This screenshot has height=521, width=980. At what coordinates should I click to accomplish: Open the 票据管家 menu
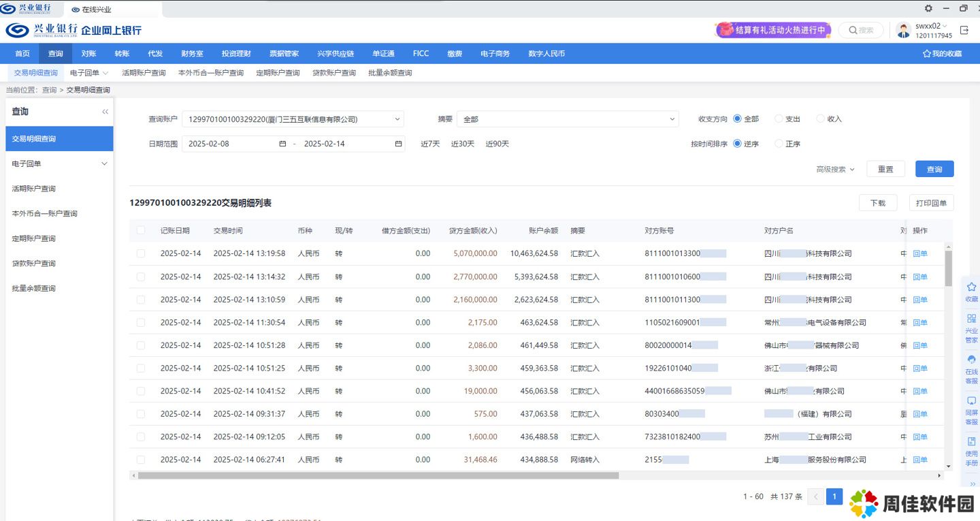point(284,54)
